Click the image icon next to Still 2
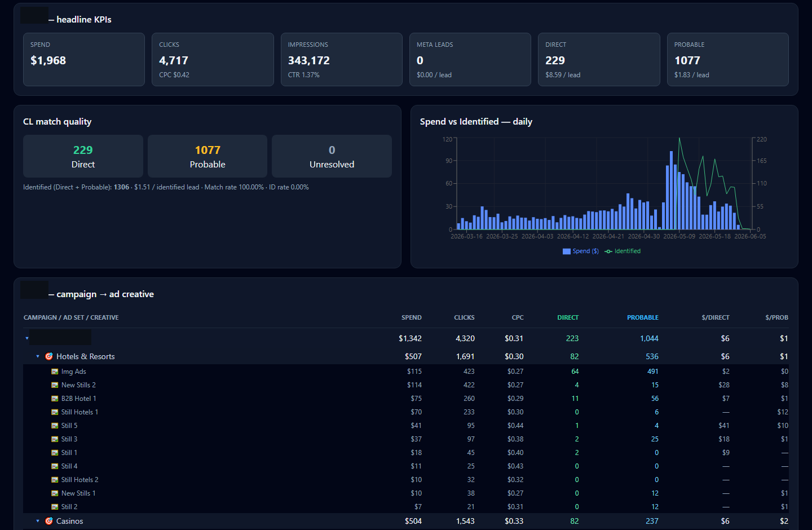 click(x=55, y=507)
